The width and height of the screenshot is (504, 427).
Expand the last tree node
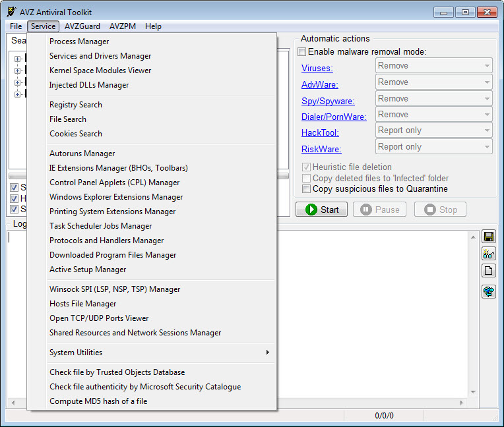point(17,94)
